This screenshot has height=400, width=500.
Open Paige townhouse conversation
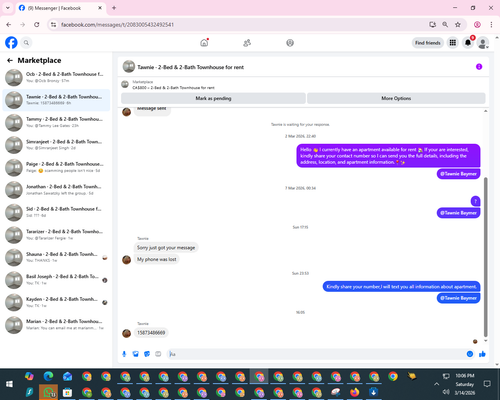click(x=56, y=167)
